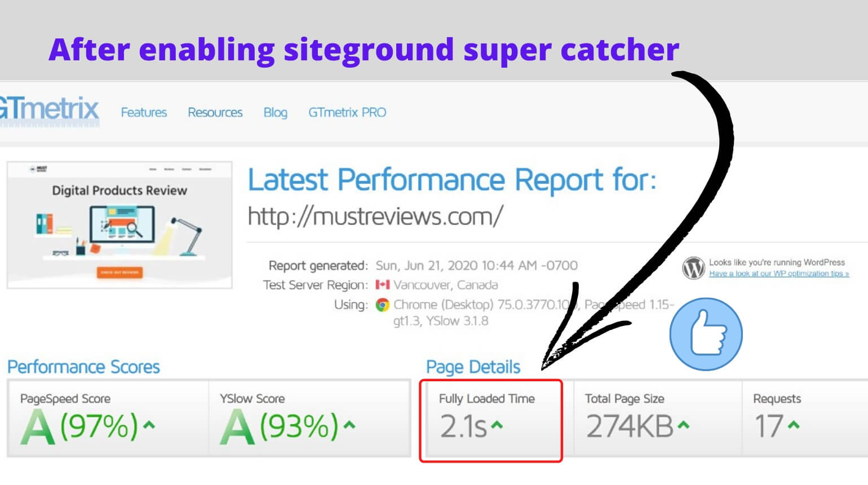Click the Total Page Size 274KB value
This screenshot has height=485, width=868.
point(630,426)
